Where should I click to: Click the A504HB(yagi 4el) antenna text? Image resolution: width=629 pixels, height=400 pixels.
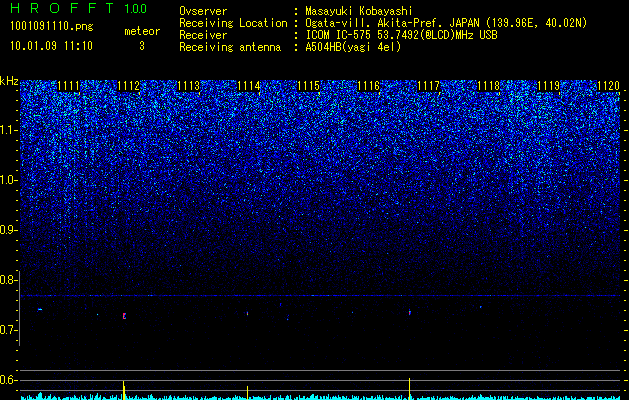(353, 47)
